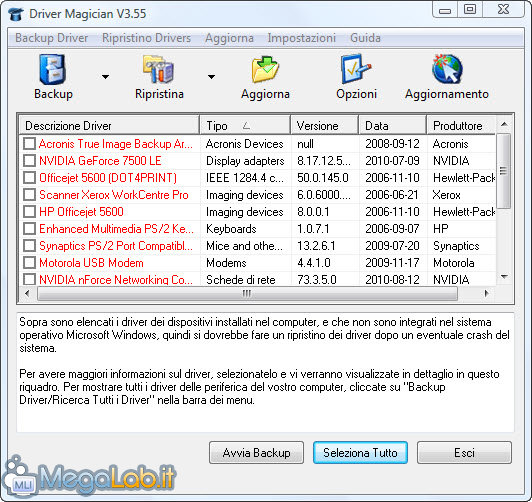Sort the list by the Tipo column header

pyautogui.click(x=245, y=126)
